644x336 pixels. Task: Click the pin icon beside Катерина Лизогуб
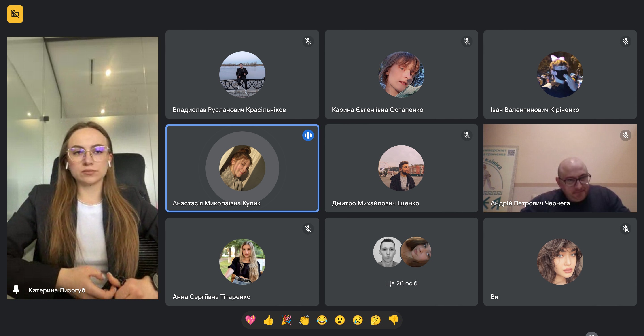pyautogui.click(x=16, y=290)
